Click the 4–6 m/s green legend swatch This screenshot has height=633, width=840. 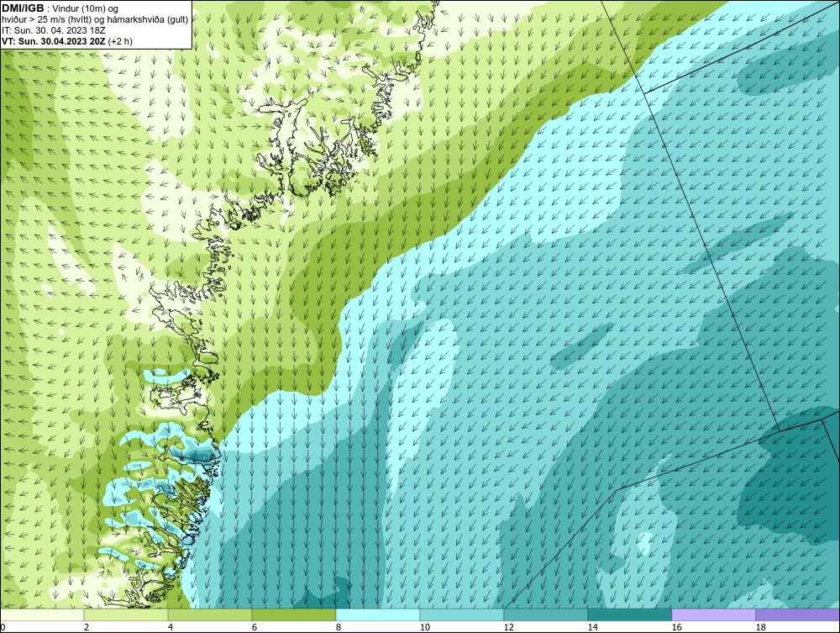(210, 615)
